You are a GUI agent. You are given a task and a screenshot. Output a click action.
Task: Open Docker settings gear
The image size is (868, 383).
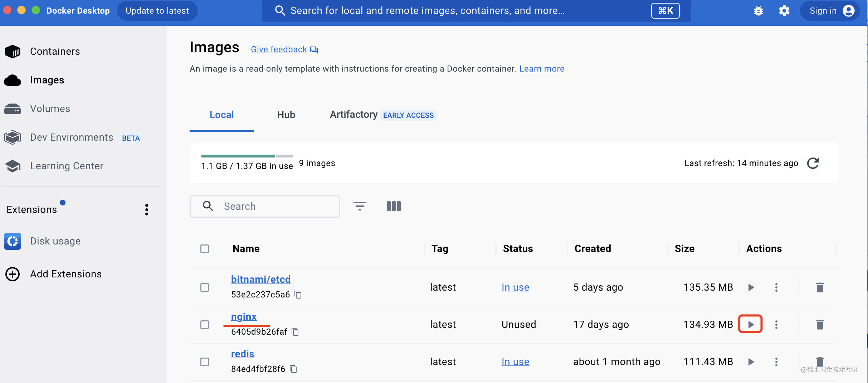[784, 11]
